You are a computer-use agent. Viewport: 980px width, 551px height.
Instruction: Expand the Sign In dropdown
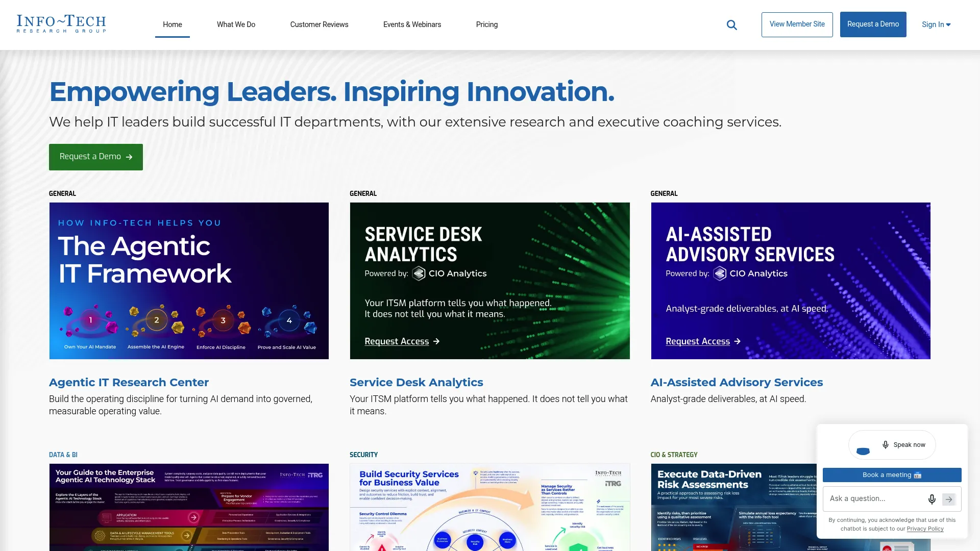click(936, 24)
